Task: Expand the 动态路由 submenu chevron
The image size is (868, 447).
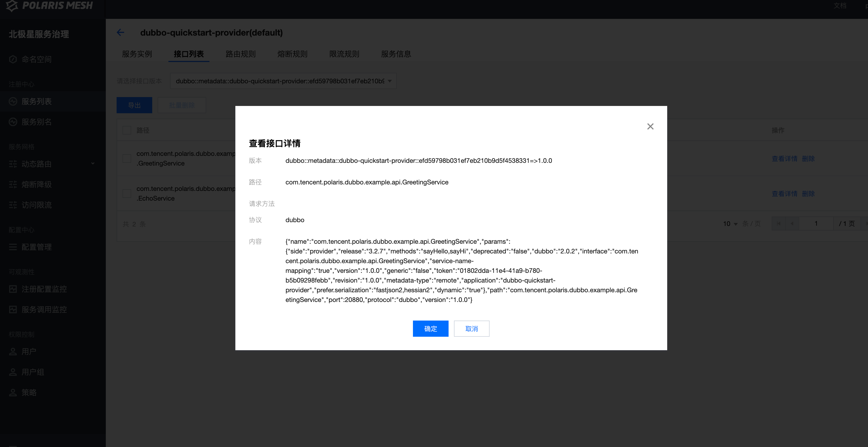Action: pyautogui.click(x=93, y=164)
